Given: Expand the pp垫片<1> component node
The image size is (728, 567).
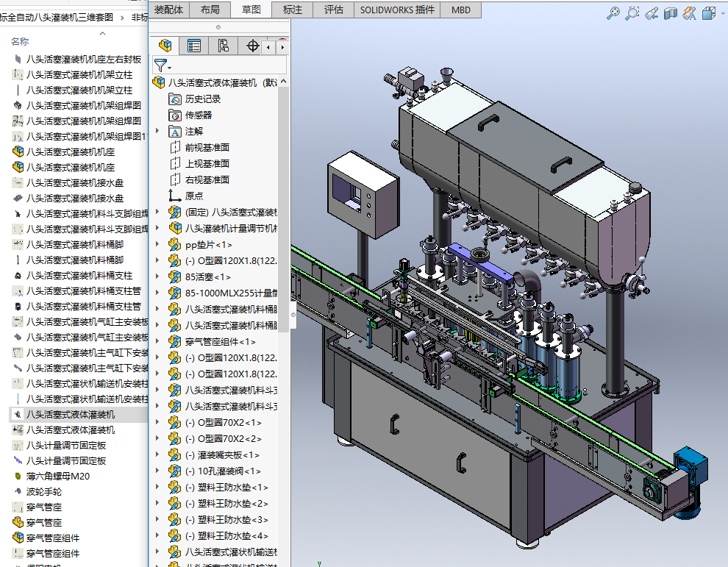Looking at the screenshot, I should [157, 244].
